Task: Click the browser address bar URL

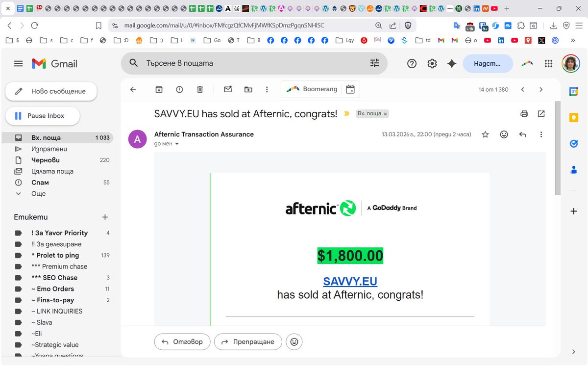Action: (x=224, y=26)
